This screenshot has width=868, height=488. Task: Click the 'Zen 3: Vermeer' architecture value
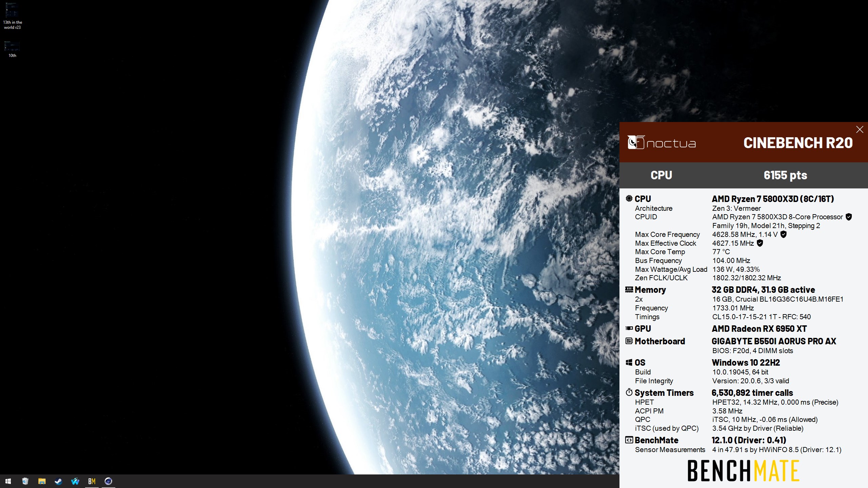[736, 208]
